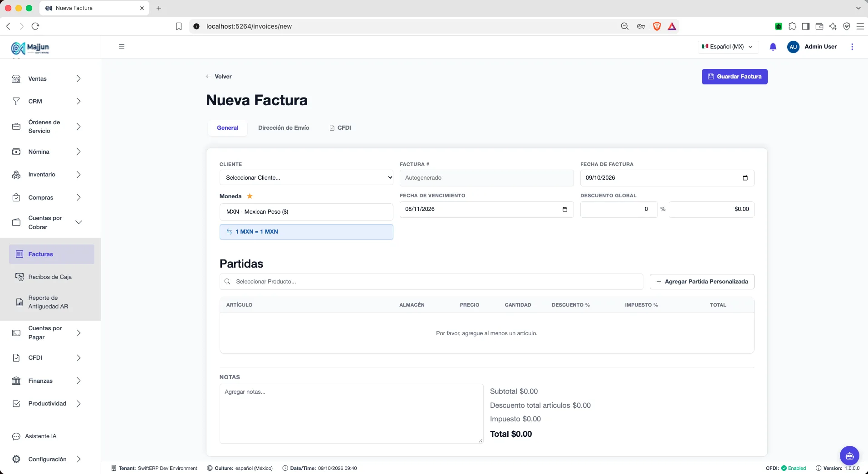
Task: Open the browser extensions puzzle icon
Action: pos(792,26)
